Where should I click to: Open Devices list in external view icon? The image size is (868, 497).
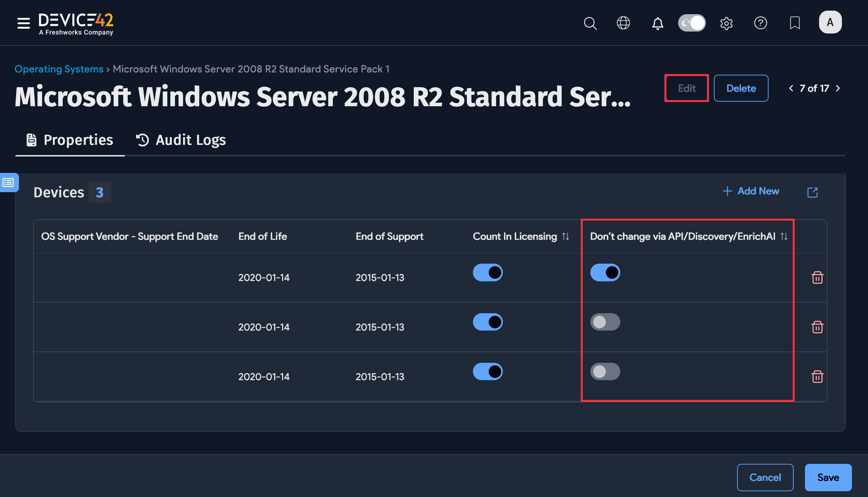pyautogui.click(x=812, y=192)
